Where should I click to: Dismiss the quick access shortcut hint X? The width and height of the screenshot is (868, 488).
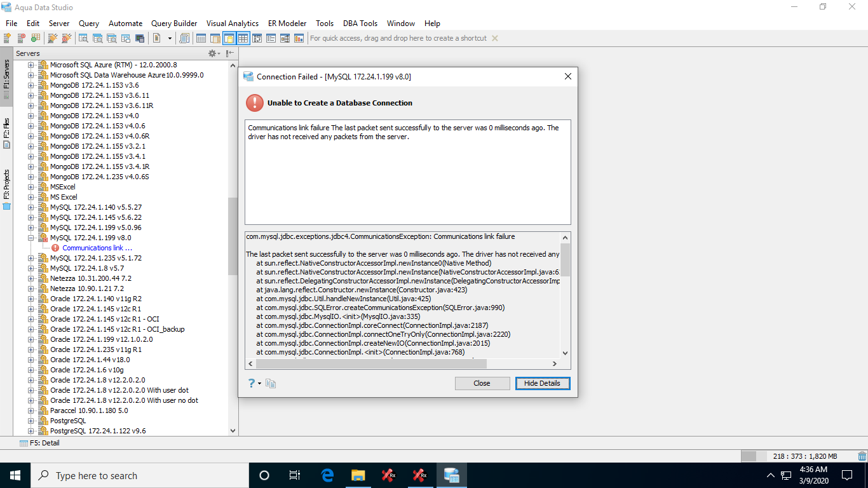(x=495, y=38)
